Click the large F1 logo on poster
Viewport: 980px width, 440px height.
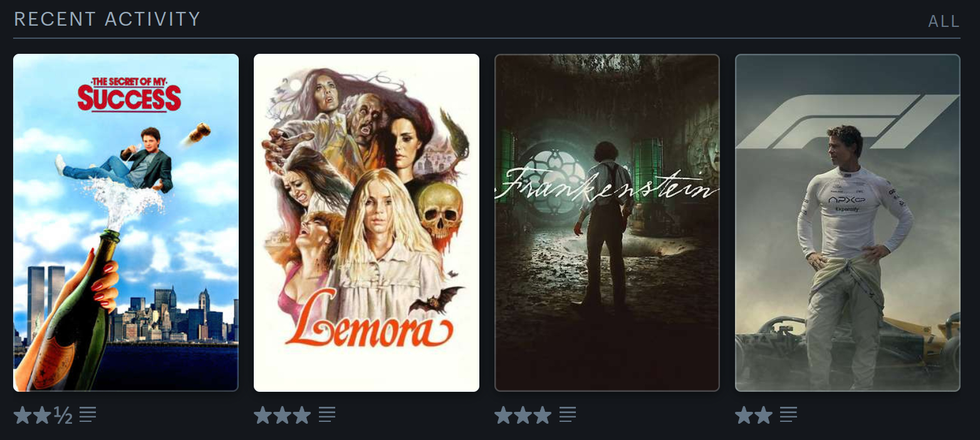click(848, 122)
